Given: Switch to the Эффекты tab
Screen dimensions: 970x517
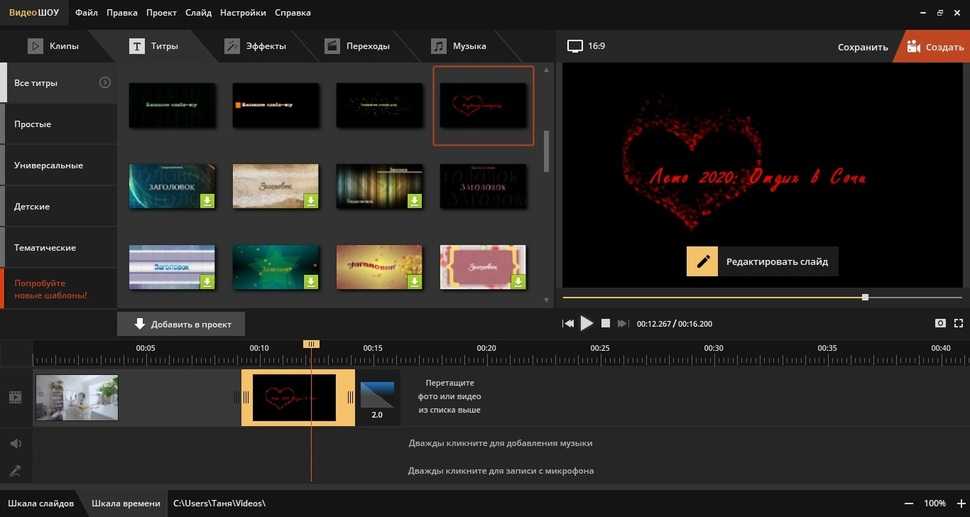Looking at the screenshot, I should pyautogui.click(x=256, y=46).
